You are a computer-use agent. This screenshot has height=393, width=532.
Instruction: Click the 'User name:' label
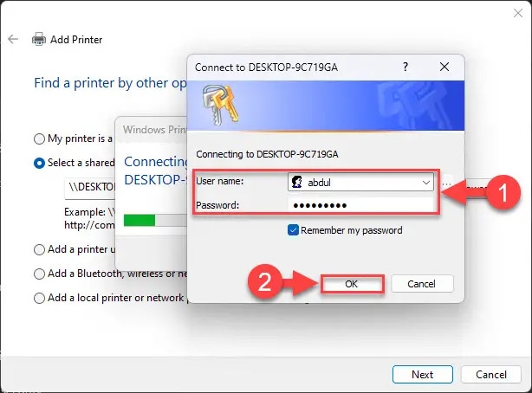[219, 181]
